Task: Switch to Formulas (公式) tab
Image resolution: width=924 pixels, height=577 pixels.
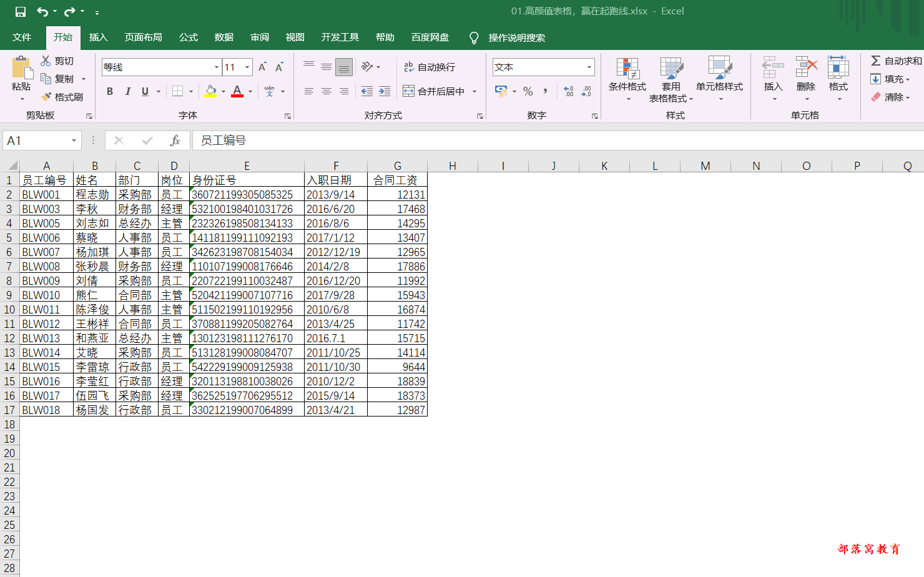Action: (189, 37)
